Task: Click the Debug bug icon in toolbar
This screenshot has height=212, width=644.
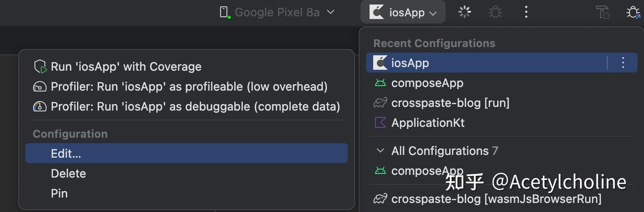Action: click(x=495, y=12)
